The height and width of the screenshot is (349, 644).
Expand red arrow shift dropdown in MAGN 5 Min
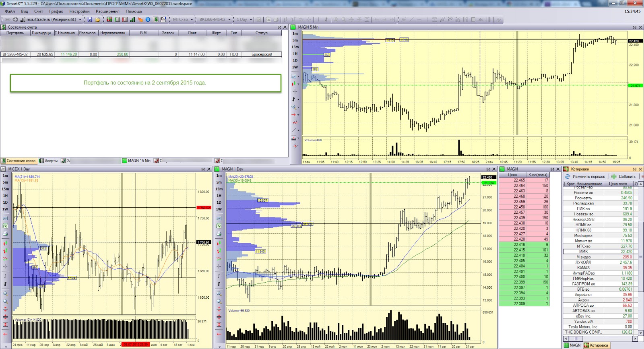298,115
